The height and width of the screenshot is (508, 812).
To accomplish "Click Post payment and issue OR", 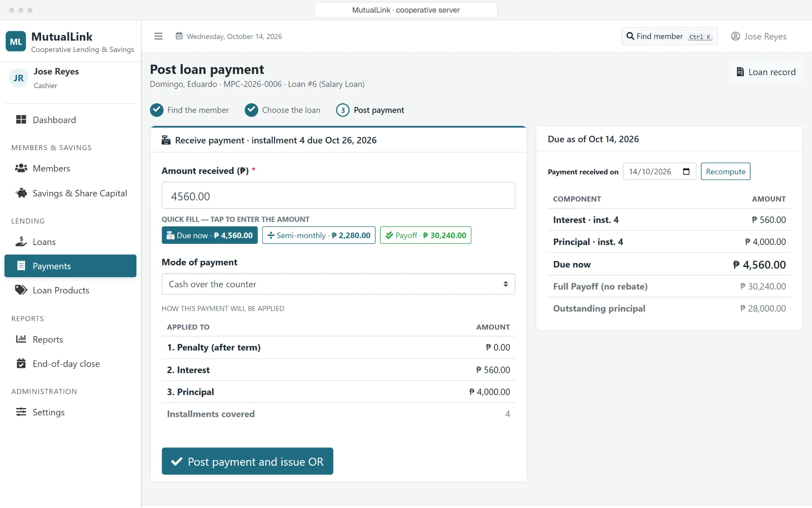I will point(247,461).
